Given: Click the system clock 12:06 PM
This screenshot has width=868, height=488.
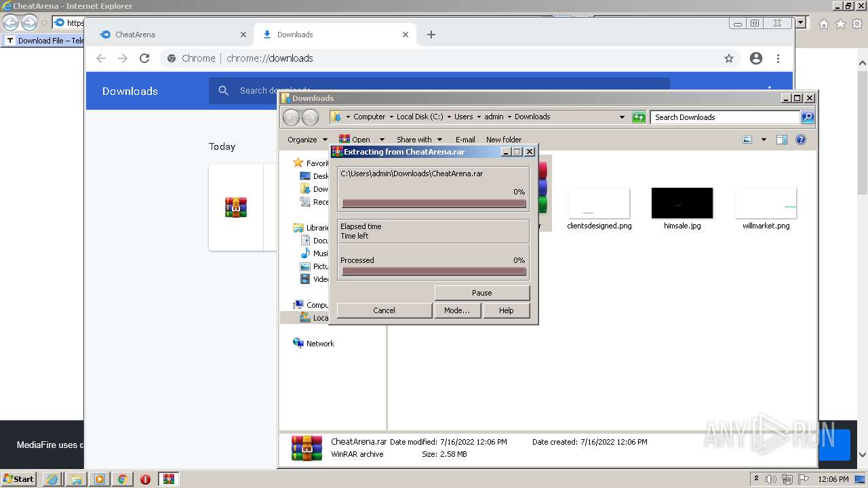Looking at the screenshot, I should pos(833,479).
